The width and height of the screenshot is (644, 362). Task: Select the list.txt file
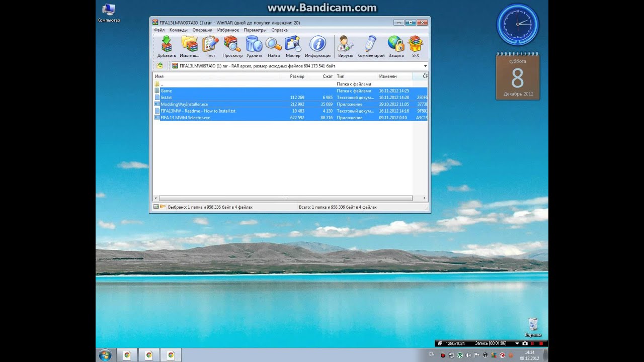point(290,98)
